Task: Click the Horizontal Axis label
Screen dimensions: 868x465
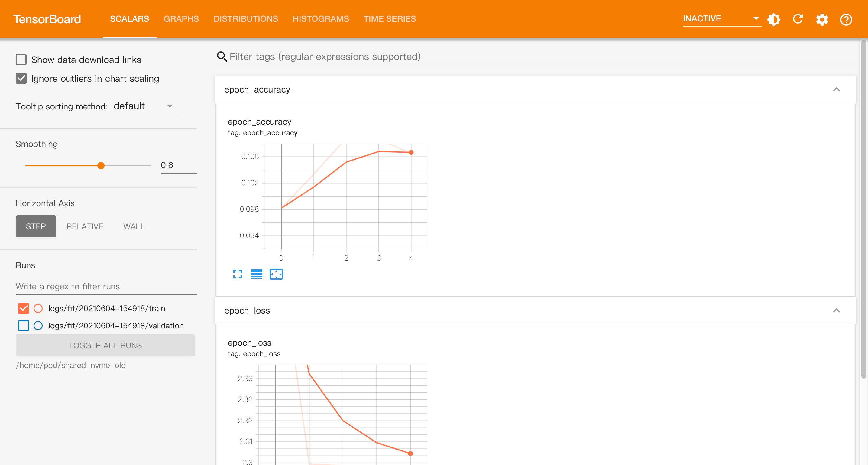Action: pyautogui.click(x=45, y=203)
